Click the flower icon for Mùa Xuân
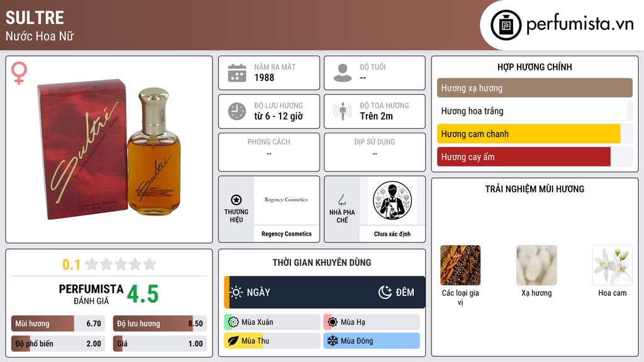The width and height of the screenshot is (644, 362). coord(233,322)
